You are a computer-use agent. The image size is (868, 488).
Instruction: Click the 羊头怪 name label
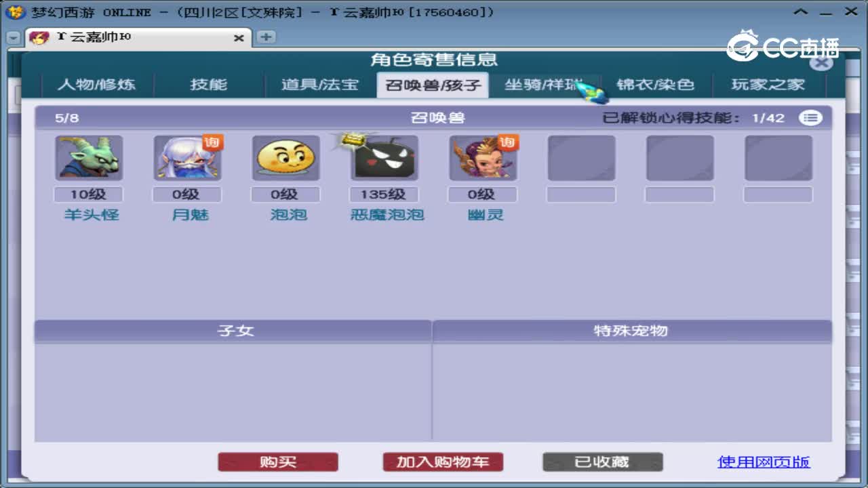click(92, 215)
